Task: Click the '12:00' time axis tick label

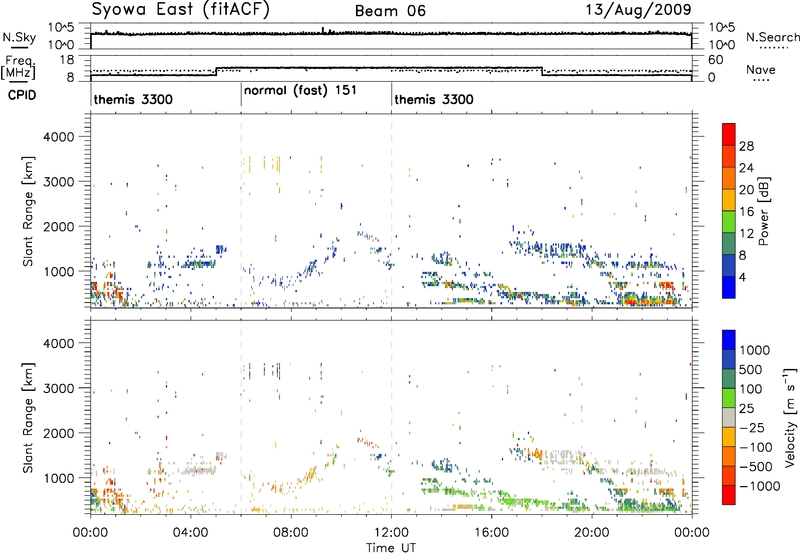Action: (391, 533)
